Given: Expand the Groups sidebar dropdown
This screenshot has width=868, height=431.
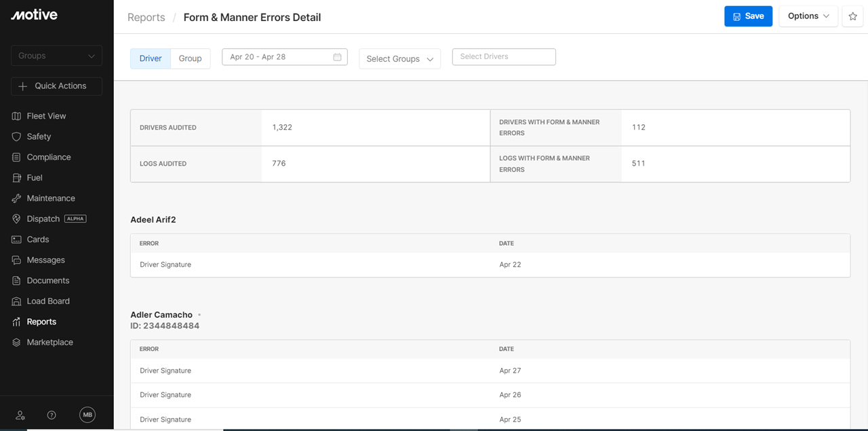Looking at the screenshot, I should point(56,56).
